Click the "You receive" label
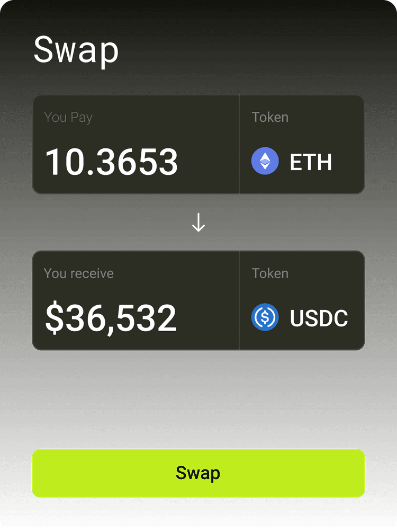397x532 pixels. tap(79, 273)
